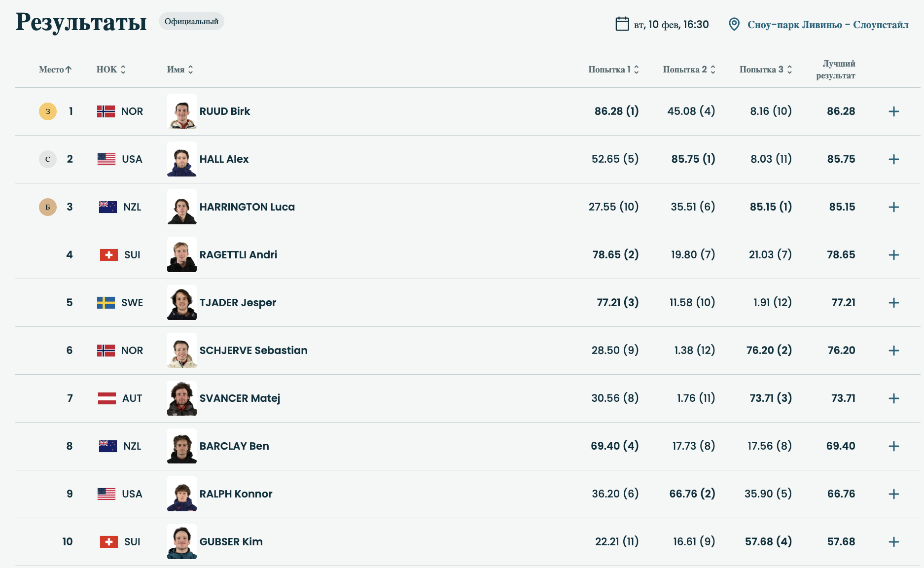The height and width of the screenshot is (568, 924).
Task: Expand RAGETTLI Andri's row with plus
Action: pyautogui.click(x=893, y=255)
